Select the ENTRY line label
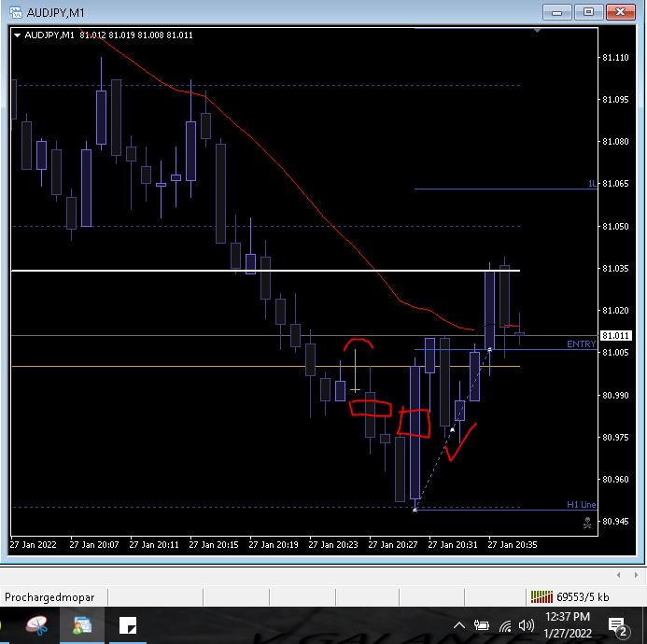Image resolution: width=647 pixels, height=644 pixels. click(581, 344)
